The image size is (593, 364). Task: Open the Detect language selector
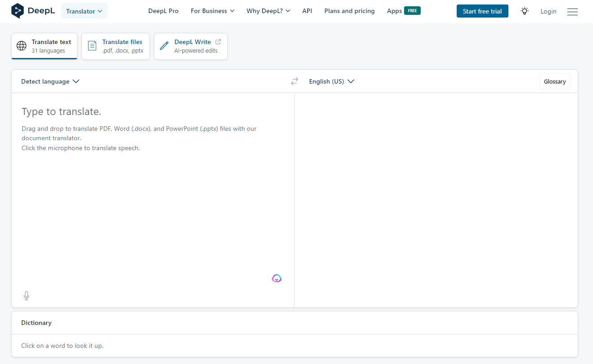point(50,81)
